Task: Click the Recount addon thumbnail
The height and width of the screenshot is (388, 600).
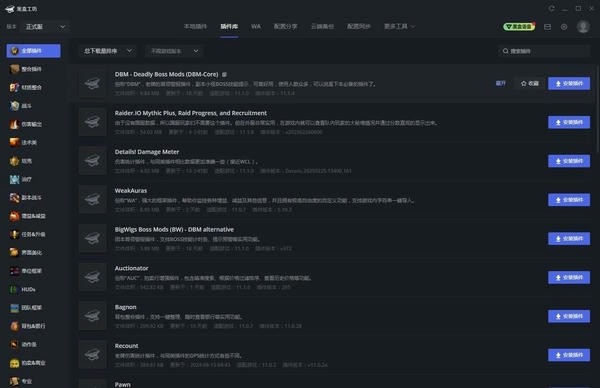Action: coord(92,355)
